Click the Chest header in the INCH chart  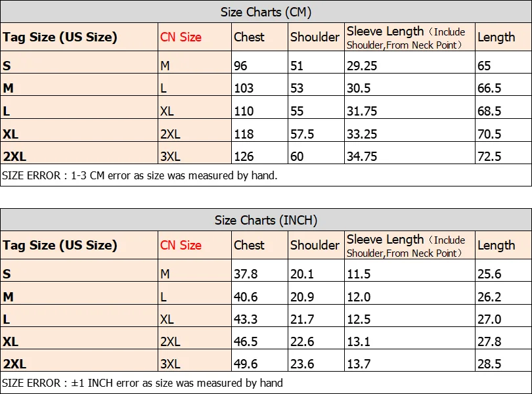[x=249, y=245]
